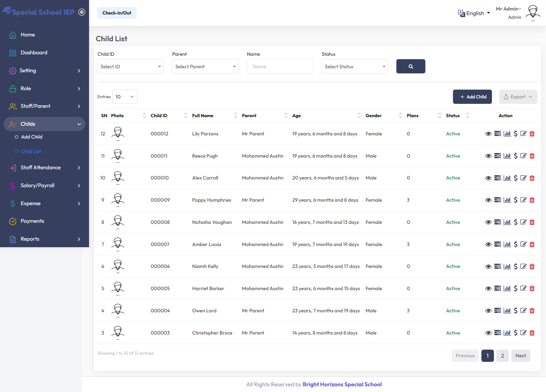Click the delete trash icon for Reece Pugh
This screenshot has height=392, width=546.
532,156
